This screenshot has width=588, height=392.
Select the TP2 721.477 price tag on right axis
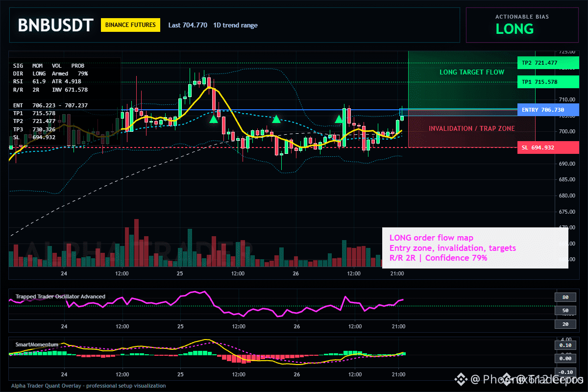point(547,63)
